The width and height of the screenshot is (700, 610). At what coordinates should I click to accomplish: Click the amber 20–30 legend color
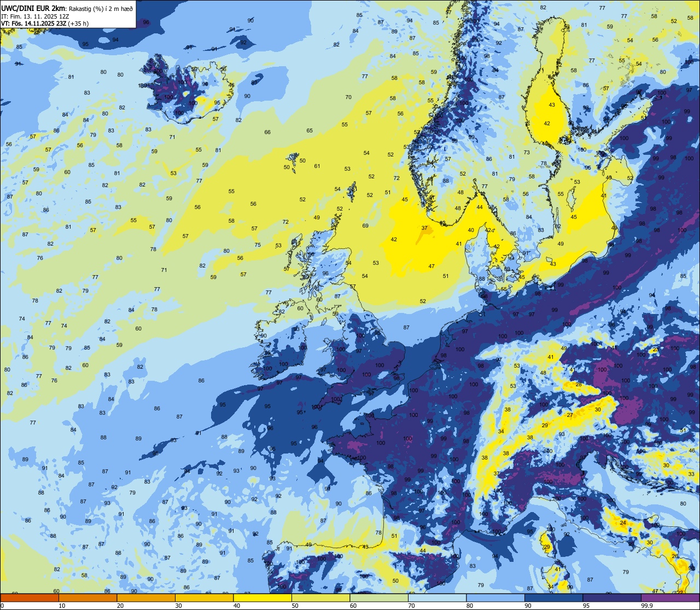(146, 597)
